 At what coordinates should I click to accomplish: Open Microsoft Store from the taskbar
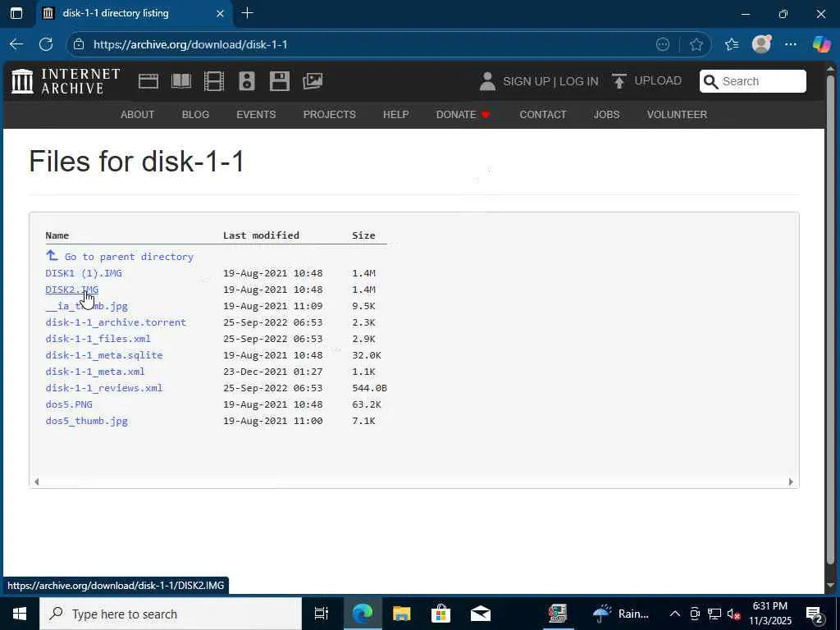point(441,614)
